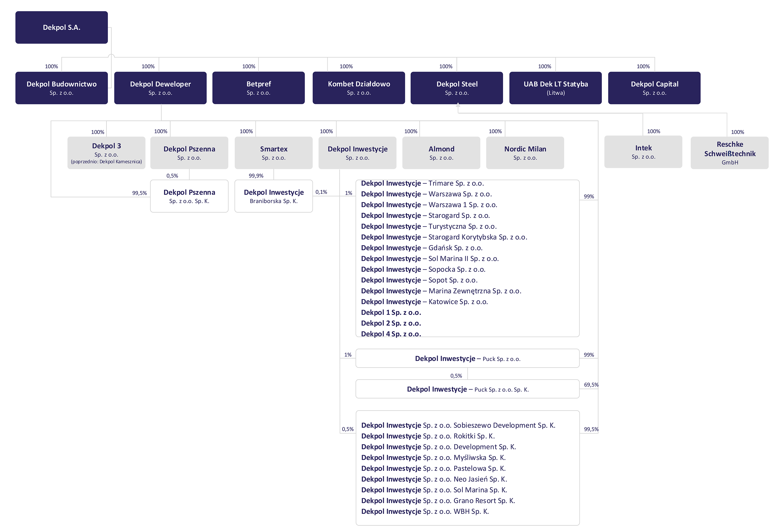
Task: Click the 'Myśliwska Sp. K.' list entry
Action: pos(434,458)
